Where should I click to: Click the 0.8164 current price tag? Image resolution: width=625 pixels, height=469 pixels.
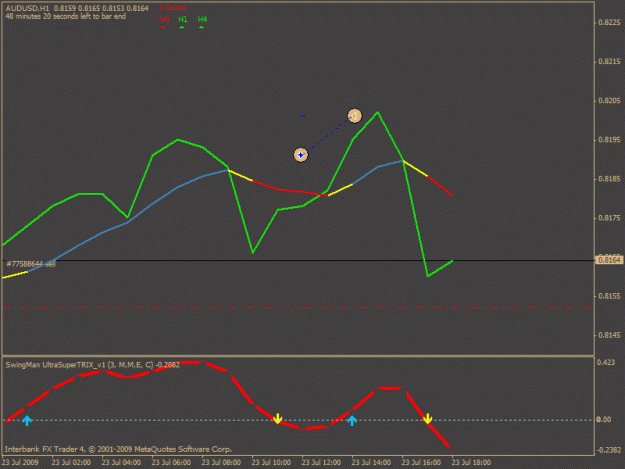[x=609, y=260]
